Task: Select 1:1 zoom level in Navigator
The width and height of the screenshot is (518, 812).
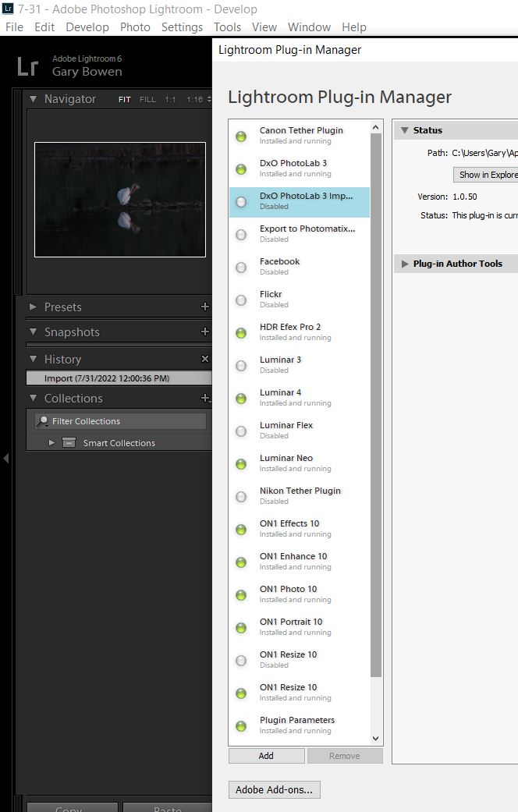Action: click(x=170, y=100)
